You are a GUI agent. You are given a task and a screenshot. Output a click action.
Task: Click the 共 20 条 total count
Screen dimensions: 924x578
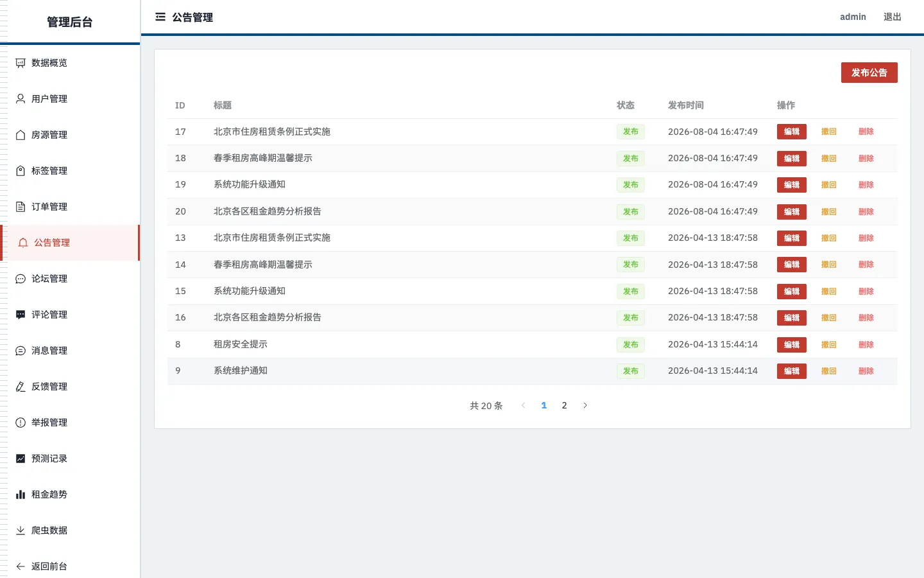pyautogui.click(x=486, y=406)
